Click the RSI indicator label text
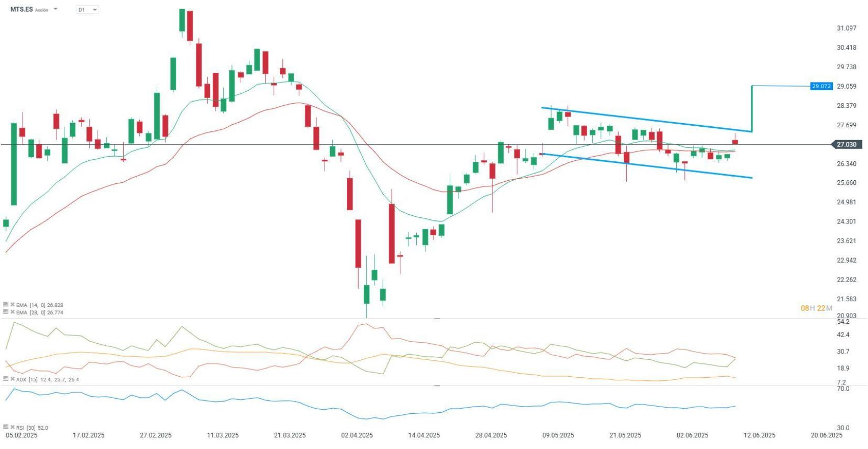Viewport: 868px width, 449px height. point(20,428)
